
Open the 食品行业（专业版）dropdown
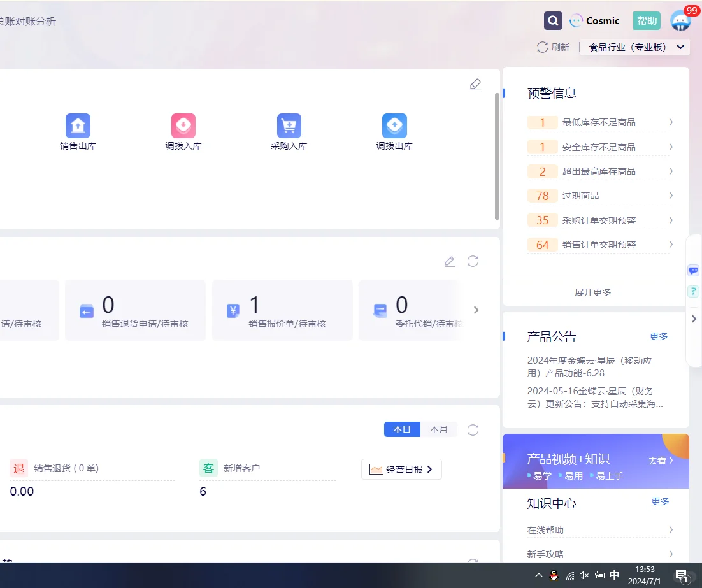634,47
